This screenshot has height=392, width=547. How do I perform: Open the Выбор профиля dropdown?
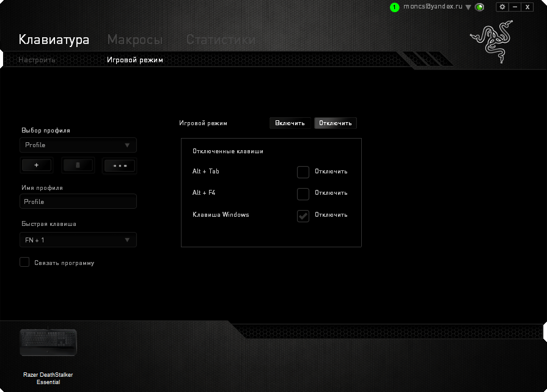tap(78, 145)
